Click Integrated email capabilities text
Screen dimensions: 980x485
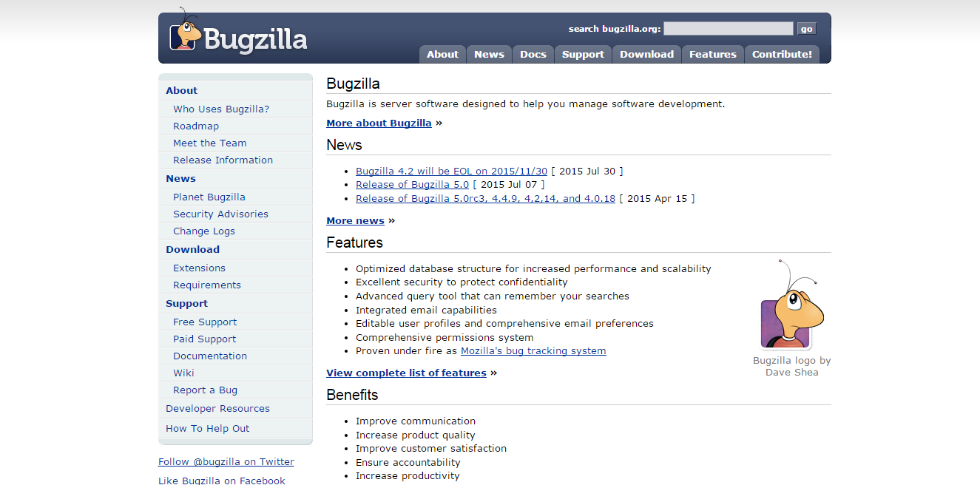[426, 310]
